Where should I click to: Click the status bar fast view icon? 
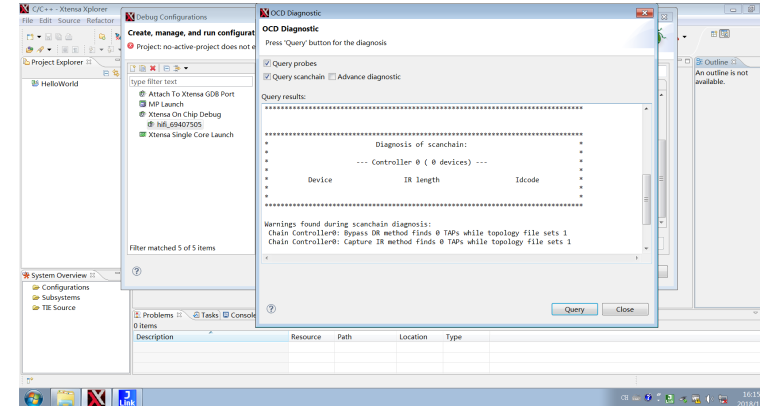30,380
